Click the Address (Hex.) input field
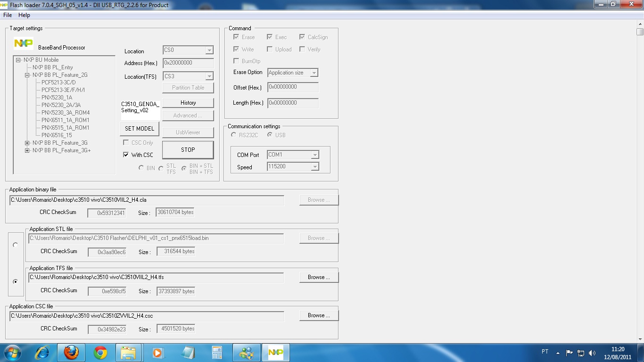Viewport: 644px width, 362px height. coord(188,63)
